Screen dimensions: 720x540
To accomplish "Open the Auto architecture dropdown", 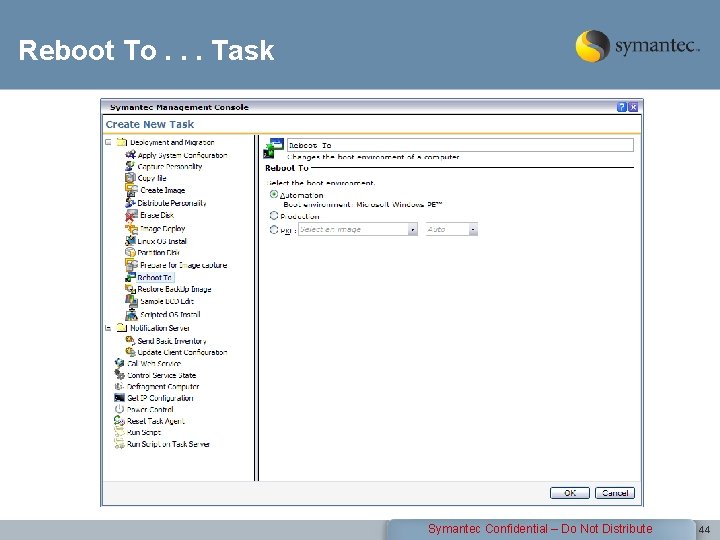I will point(452,229).
